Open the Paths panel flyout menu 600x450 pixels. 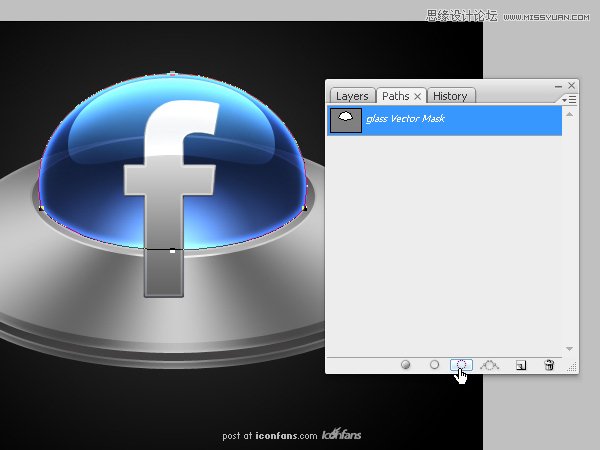[569, 100]
